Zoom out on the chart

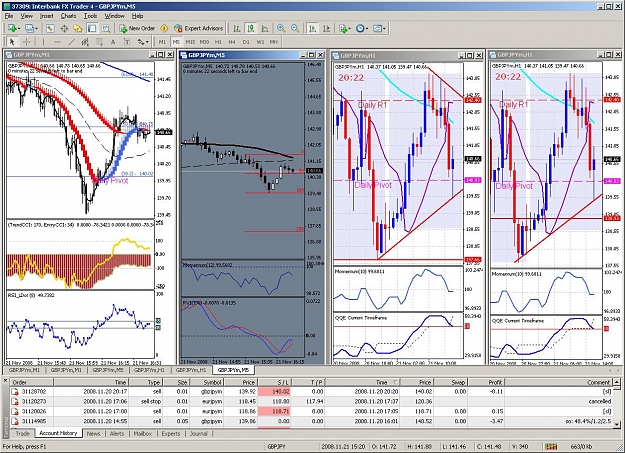point(295,28)
